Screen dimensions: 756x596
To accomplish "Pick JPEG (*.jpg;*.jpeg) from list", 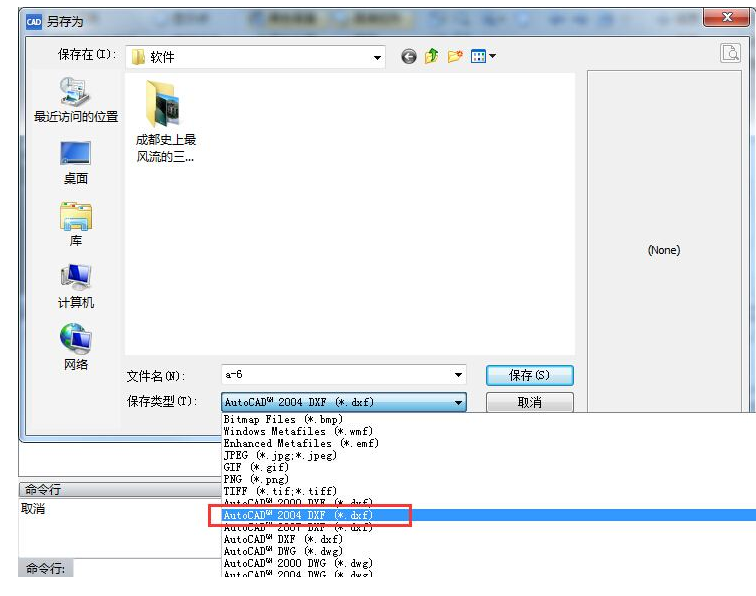I will (280, 455).
